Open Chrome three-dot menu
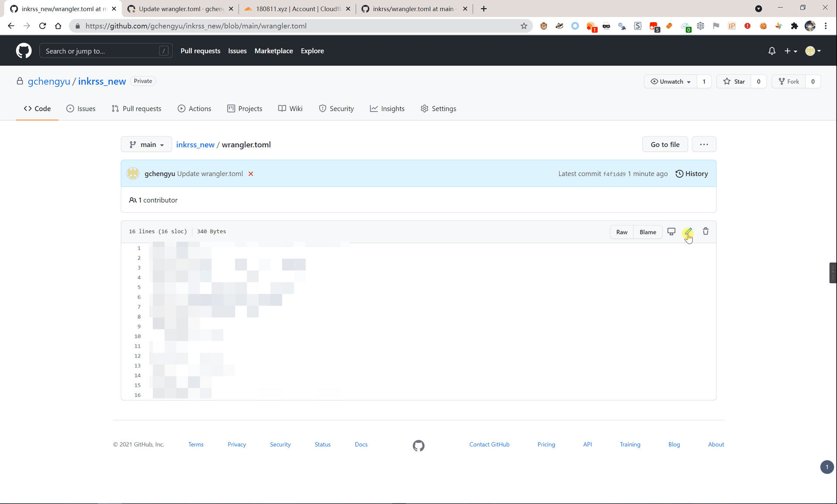This screenshot has height=504, width=837. (x=826, y=26)
